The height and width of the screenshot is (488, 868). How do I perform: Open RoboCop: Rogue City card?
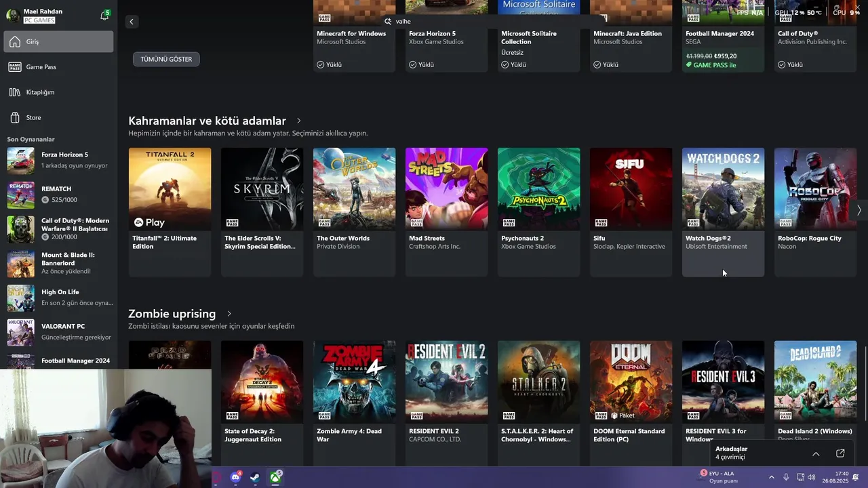815,212
